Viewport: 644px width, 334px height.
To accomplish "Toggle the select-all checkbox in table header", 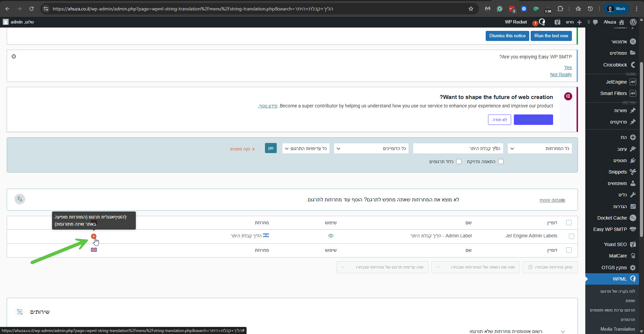I will click(569, 223).
